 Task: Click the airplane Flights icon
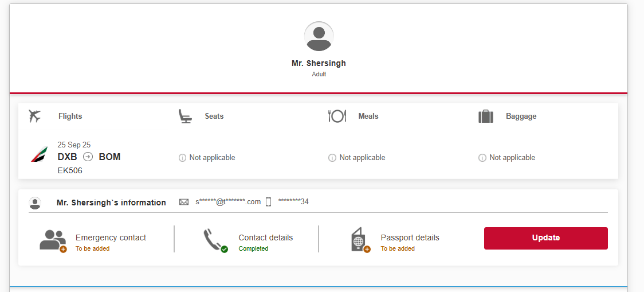[x=35, y=116]
